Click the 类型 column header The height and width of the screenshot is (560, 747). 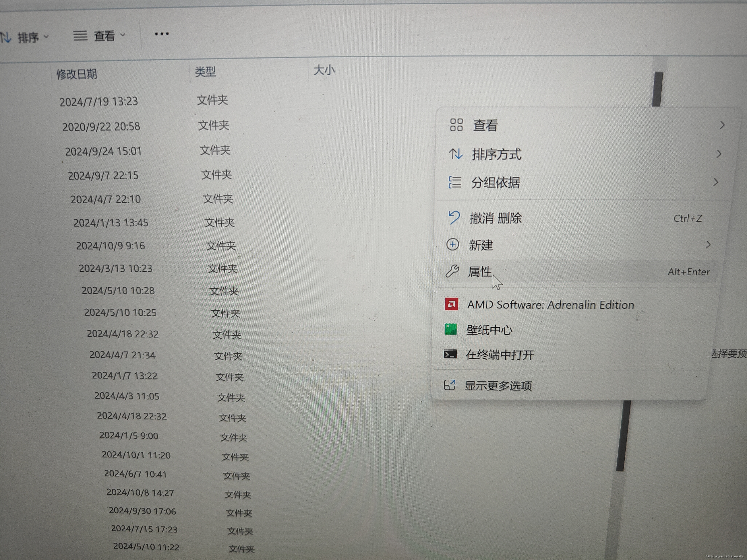205,72
